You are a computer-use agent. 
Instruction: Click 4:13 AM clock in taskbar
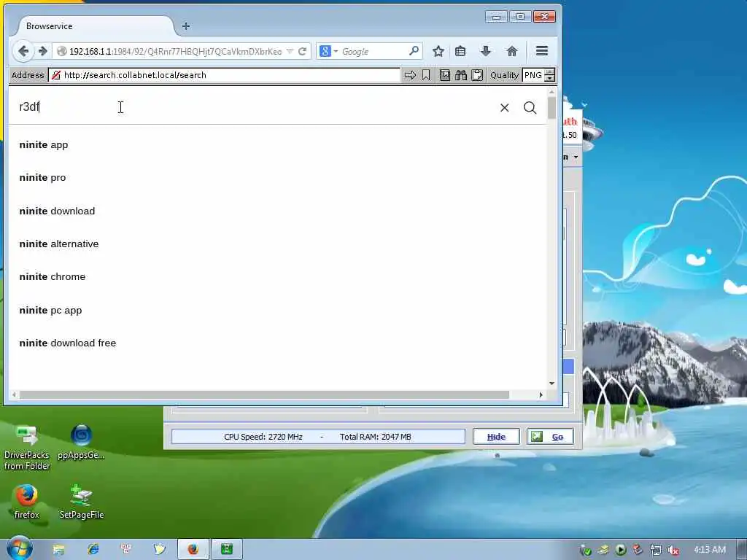click(x=710, y=550)
